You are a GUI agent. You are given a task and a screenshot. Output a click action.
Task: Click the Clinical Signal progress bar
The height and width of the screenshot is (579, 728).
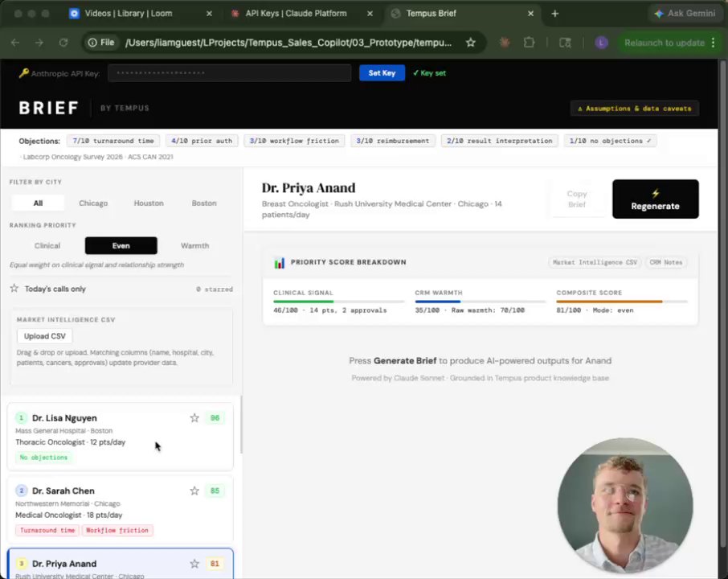tap(338, 302)
